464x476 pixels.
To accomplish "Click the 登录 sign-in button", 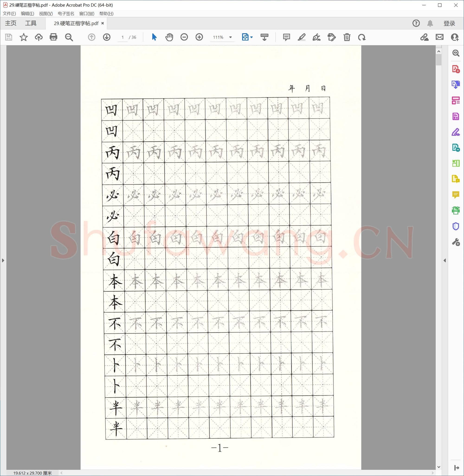I will point(449,23).
